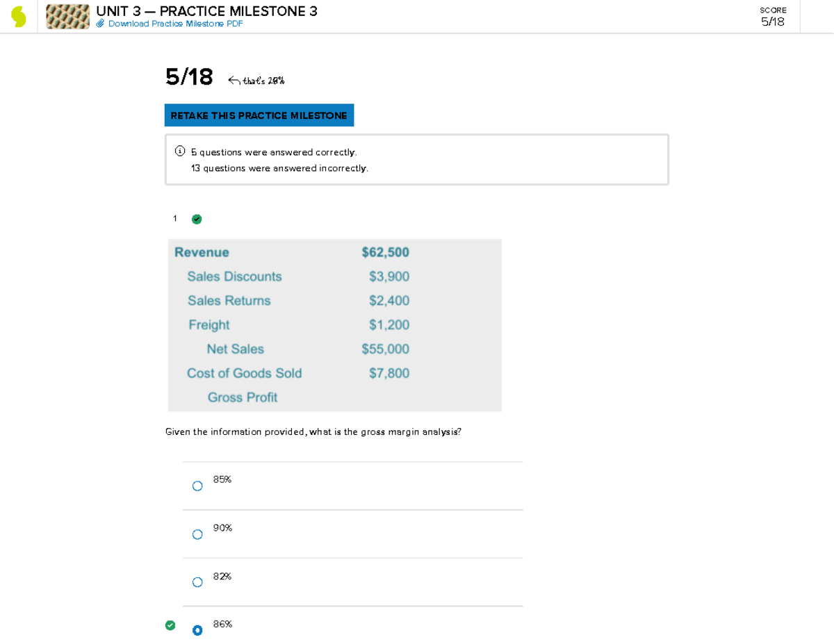This screenshot has width=834, height=644.
Task: Select the 82% answer option
Action: tap(197, 582)
